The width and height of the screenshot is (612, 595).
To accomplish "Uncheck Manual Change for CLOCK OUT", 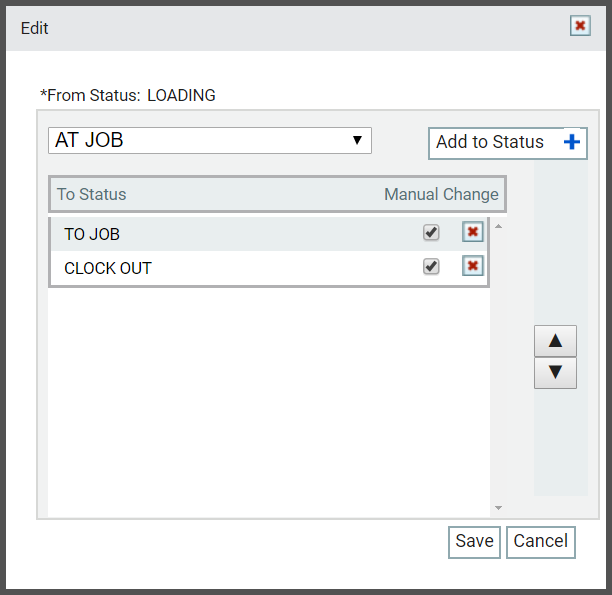I will click(431, 267).
